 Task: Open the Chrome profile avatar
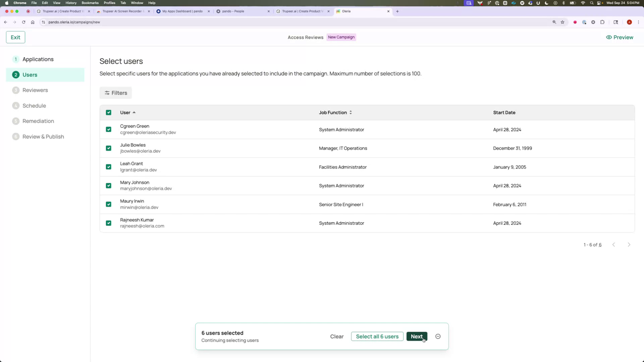point(630,22)
